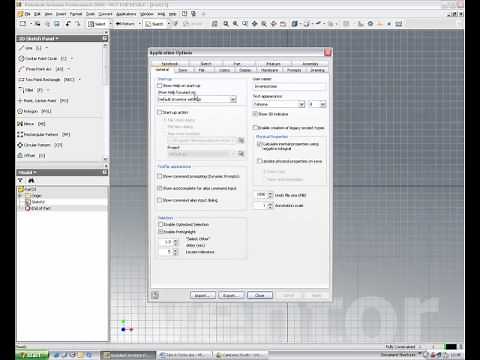The image size is (480, 360).
Task: Open the Edit menu
Action: tap(37, 14)
